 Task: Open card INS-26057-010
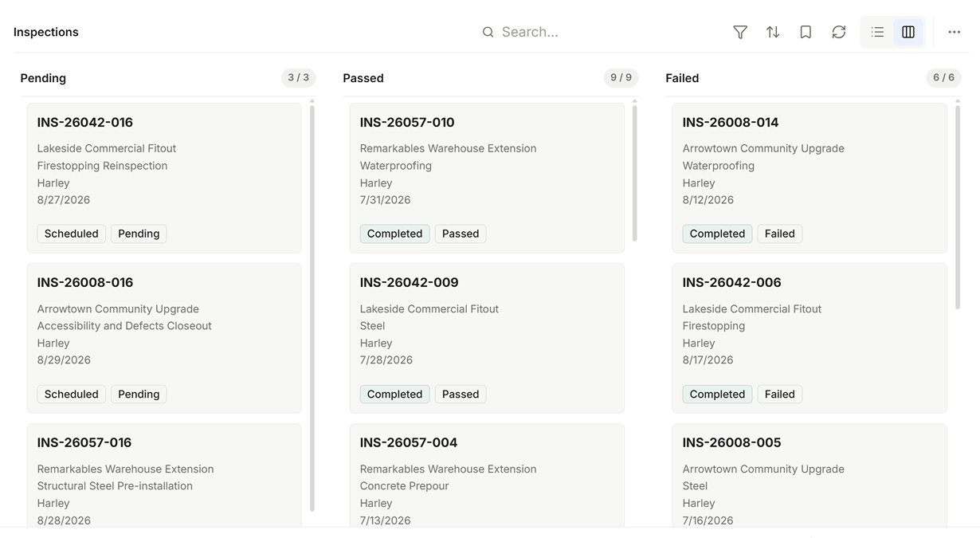pos(487,178)
